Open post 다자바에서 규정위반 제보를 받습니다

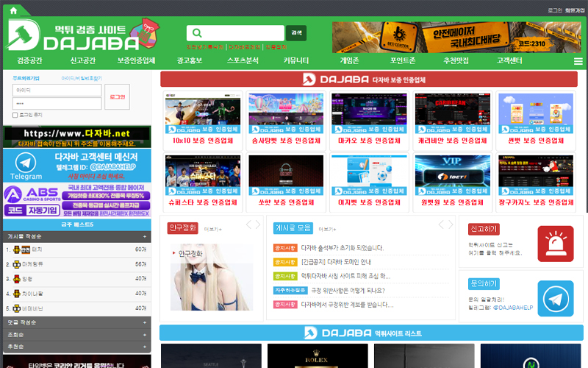(347, 305)
